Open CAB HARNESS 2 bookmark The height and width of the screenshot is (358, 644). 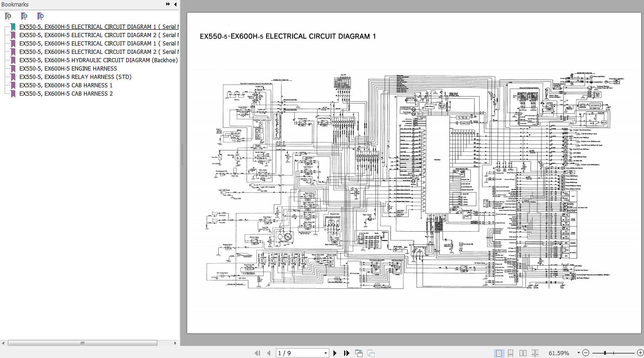66,94
